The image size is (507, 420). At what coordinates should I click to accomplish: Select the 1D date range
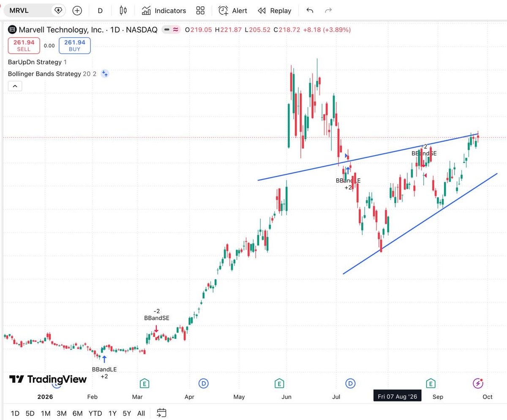click(x=15, y=413)
